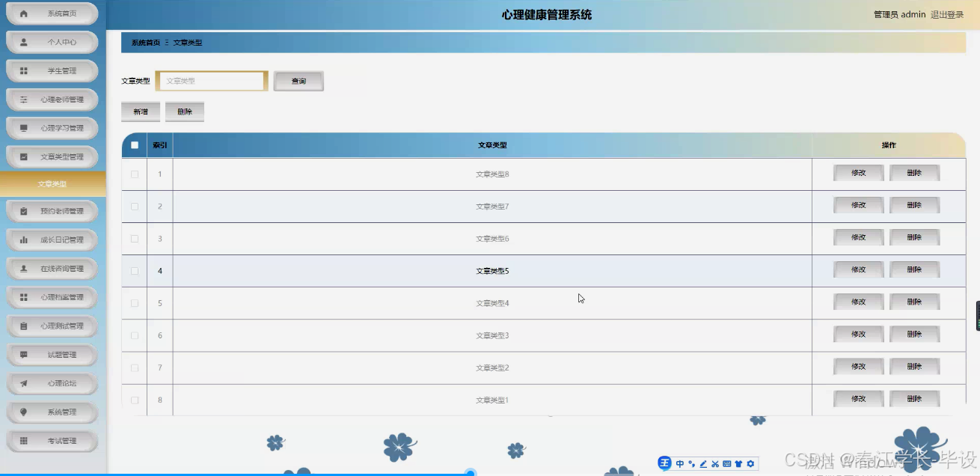
Task: Open the IME soft keyboard icon
Action: [x=727, y=464]
